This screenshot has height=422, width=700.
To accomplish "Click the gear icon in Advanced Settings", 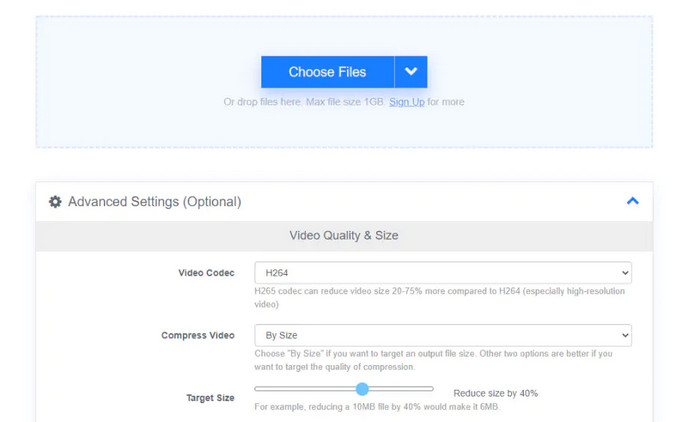I will tap(56, 202).
